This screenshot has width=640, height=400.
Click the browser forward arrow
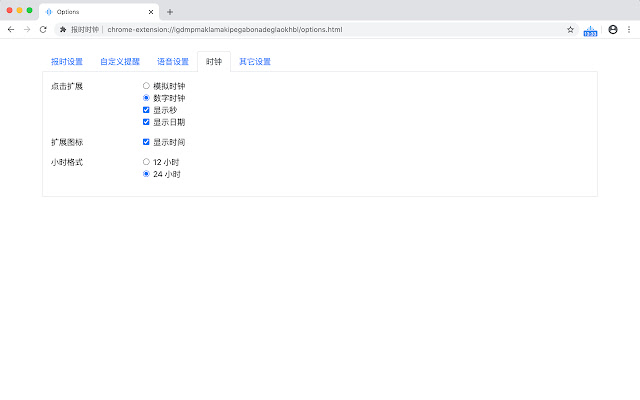click(x=27, y=30)
